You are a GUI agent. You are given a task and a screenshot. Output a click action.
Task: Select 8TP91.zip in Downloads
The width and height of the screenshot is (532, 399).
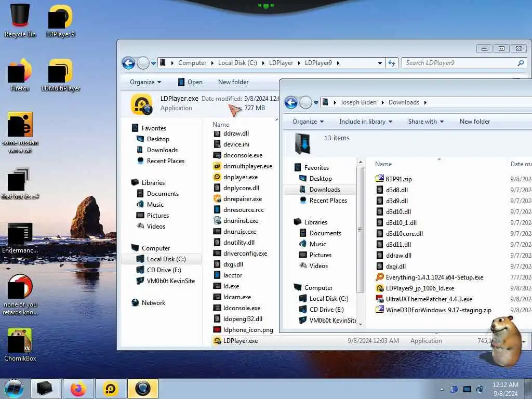[394, 179]
